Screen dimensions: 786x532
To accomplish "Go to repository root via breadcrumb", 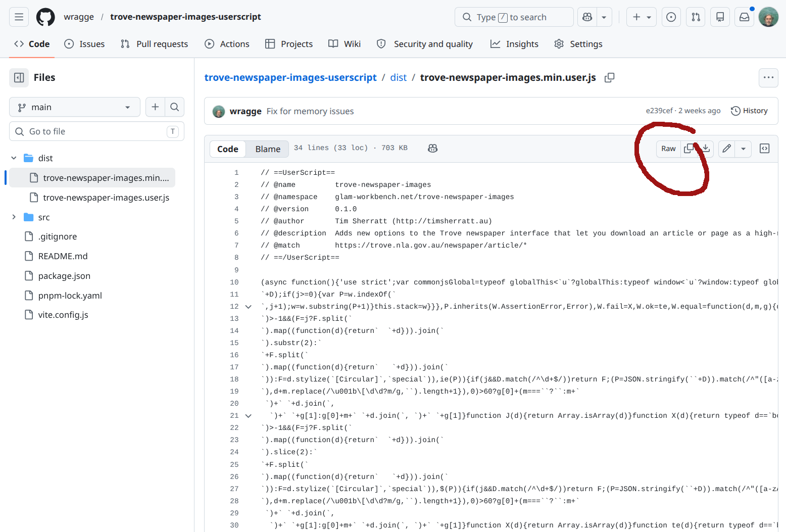I will pyautogui.click(x=290, y=77).
